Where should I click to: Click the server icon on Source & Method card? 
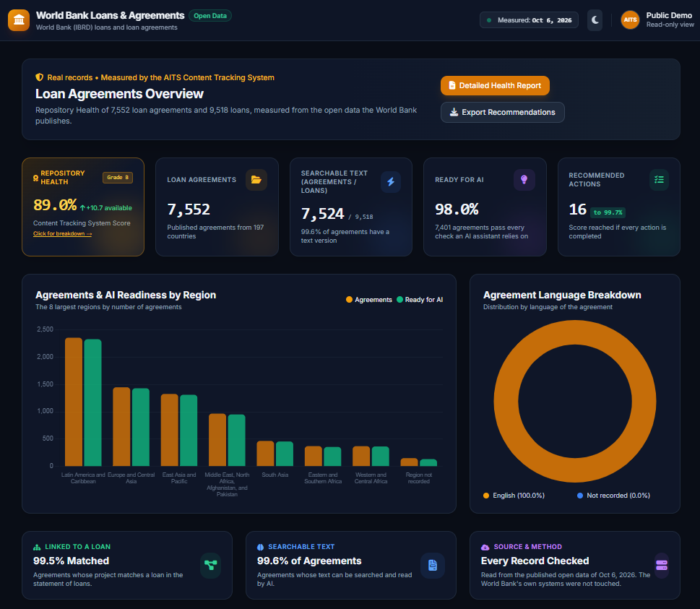pyautogui.click(x=662, y=565)
